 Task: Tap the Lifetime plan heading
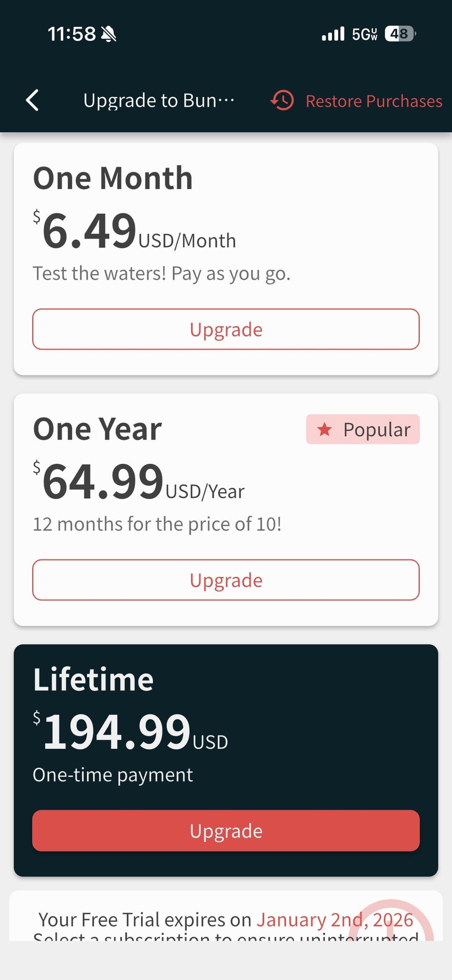[93, 679]
